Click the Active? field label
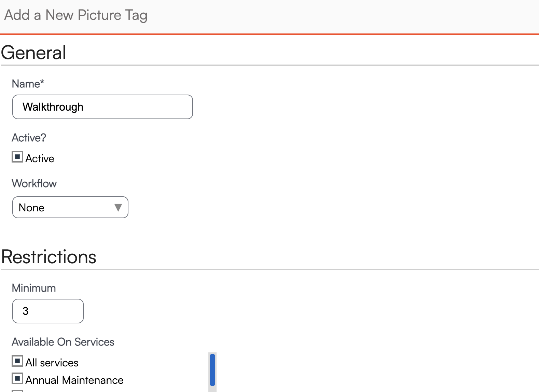The height and width of the screenshot is (392, 539). pos(29,138)
